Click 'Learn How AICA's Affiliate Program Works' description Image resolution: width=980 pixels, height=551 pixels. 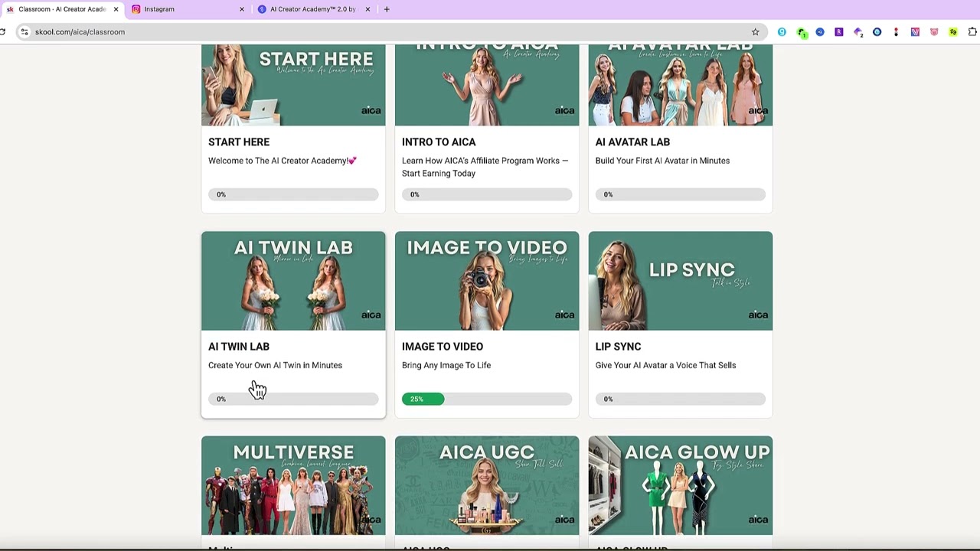[485, 167]
